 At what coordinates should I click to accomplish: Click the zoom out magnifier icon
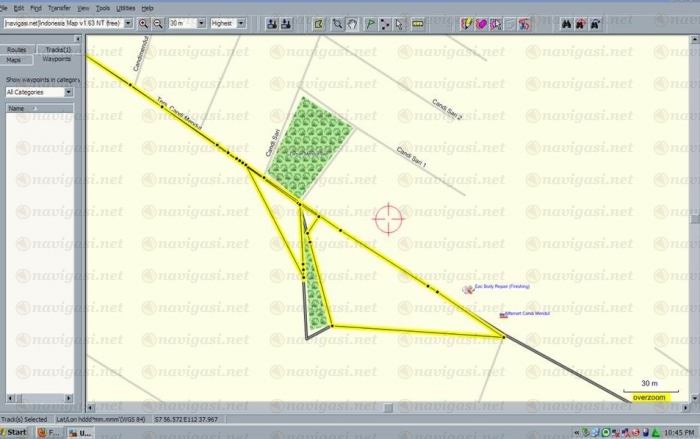[x=157, y=22]
